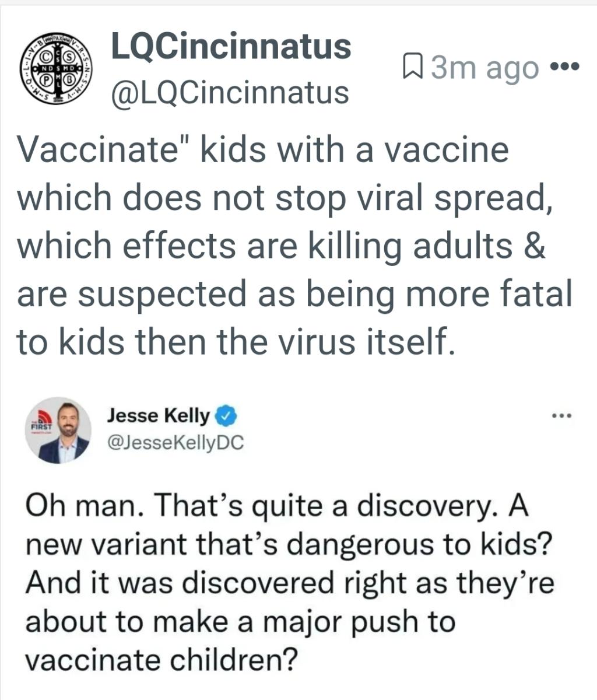Click the line starting with Vaccinate" kids
The image size is (597, 700).
[x=262, y=149]
